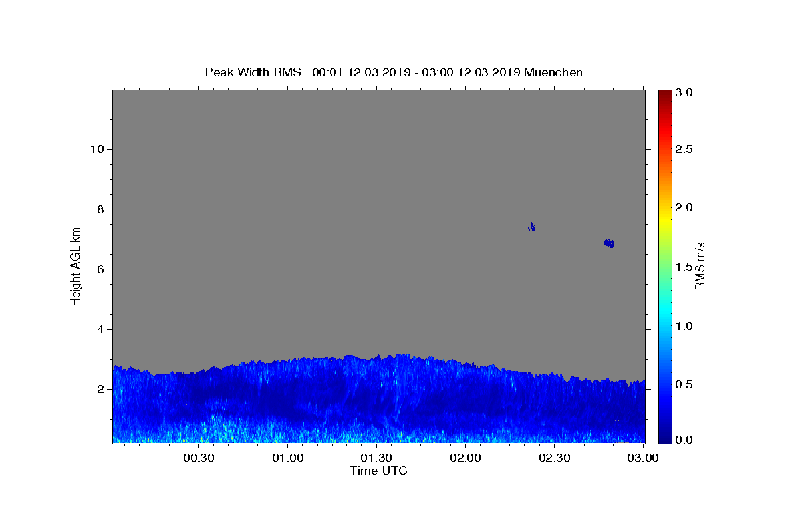Click the 'Muenchen' station name in title

pyautogui.click(x=553, y=72)
